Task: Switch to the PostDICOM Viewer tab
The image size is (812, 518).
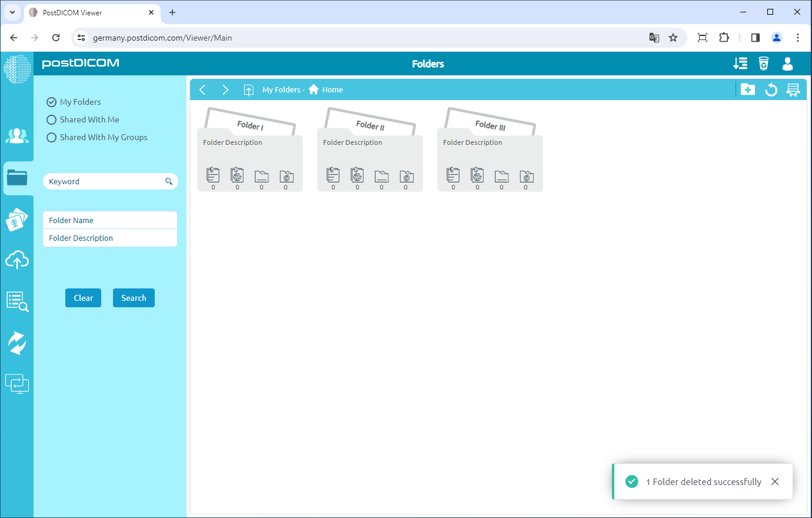Action: pyautogui.click(x=88, y=12)
